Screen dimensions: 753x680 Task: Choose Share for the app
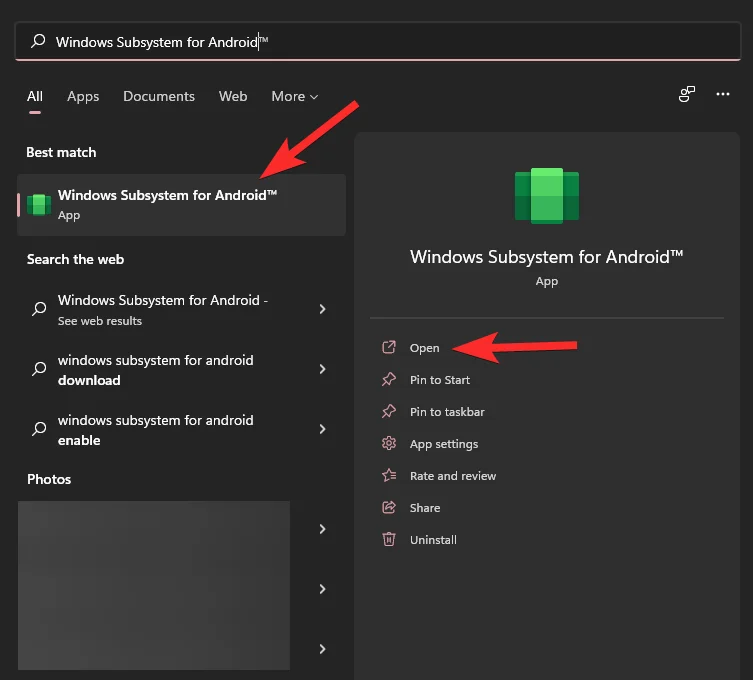[425, 508]
